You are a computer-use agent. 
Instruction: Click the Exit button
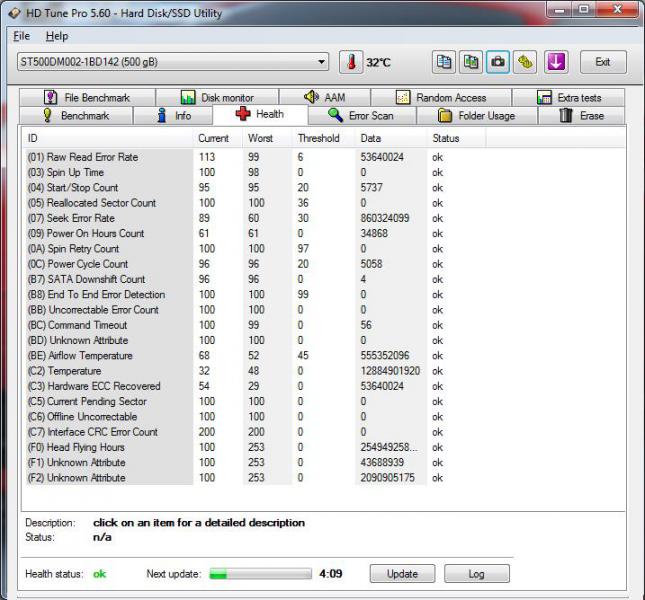[602, 62]
